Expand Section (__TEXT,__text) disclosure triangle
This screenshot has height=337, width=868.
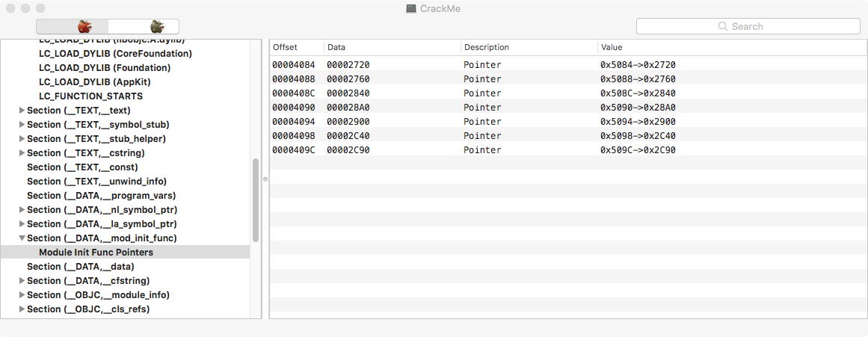click(22, 111)
